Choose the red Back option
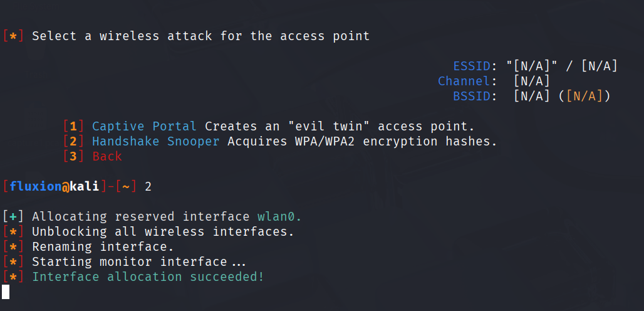The image size is (644, 311). (x=107, y=157)
